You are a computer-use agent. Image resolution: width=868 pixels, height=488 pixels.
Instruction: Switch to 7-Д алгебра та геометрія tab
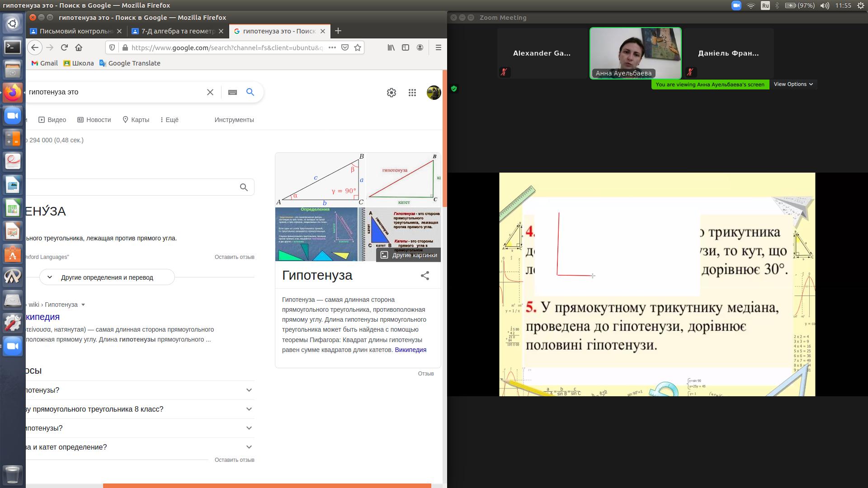click(178, 31)
